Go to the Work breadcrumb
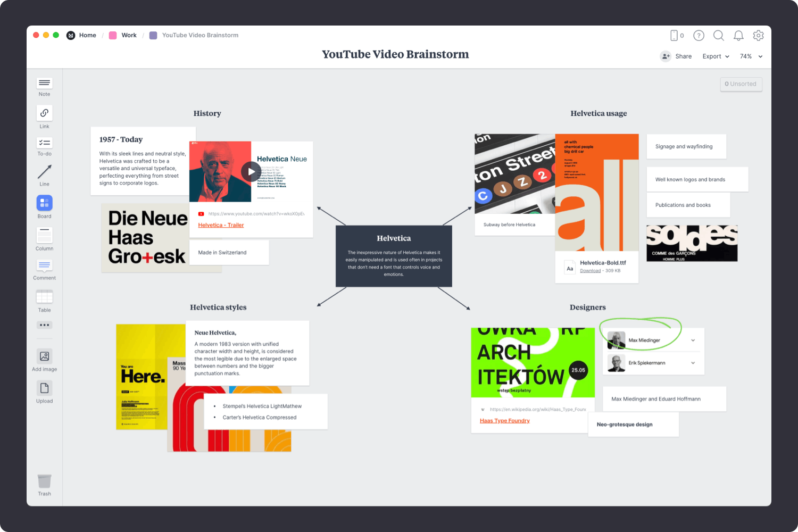The height and width of the screenshot is (532, 798). (129, 36)
